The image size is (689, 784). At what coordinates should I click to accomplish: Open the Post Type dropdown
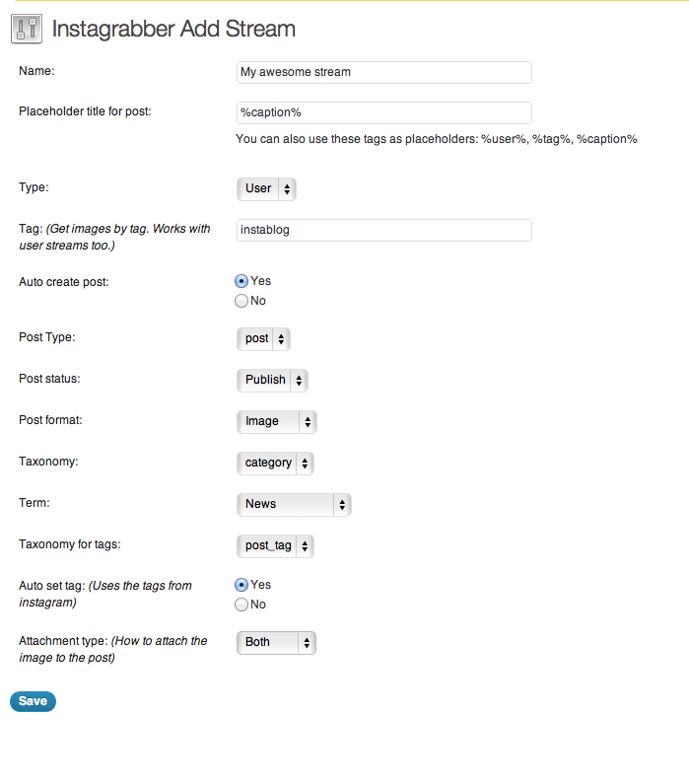pyautogui.click(x=263, y=339)
